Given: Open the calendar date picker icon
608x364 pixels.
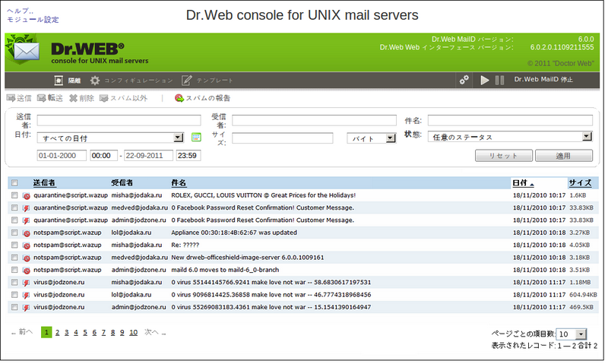Looking at the screenshot, I should (x=196, y=138).
